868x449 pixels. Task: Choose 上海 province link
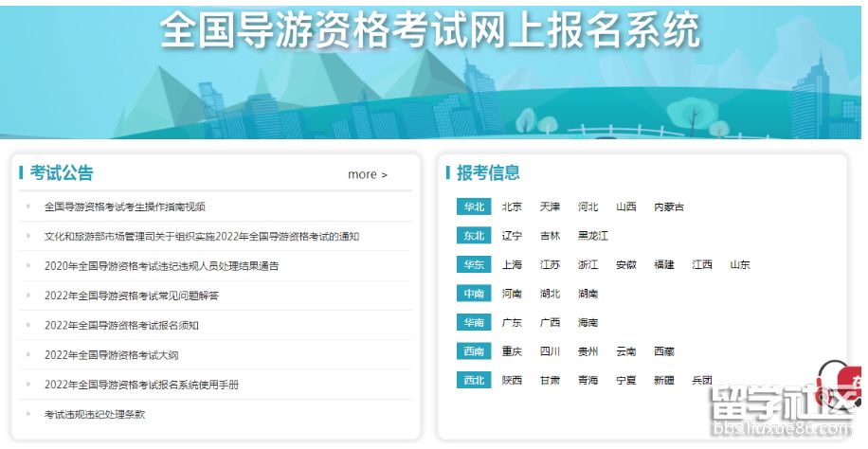pyautogui.click(x=512, y=265)
